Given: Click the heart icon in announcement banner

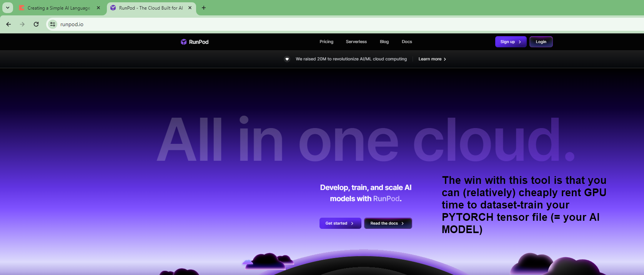Looking at the screenshot, I should (287, 59).
